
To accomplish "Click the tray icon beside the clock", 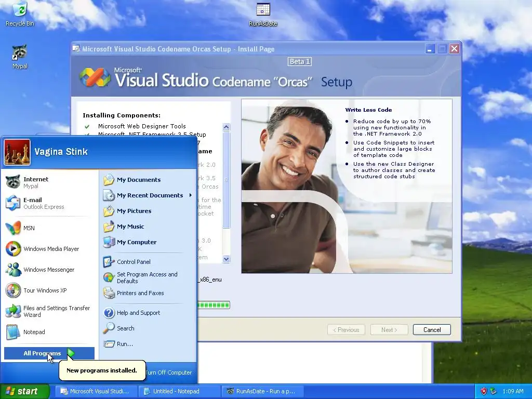I will pos(494,391).
